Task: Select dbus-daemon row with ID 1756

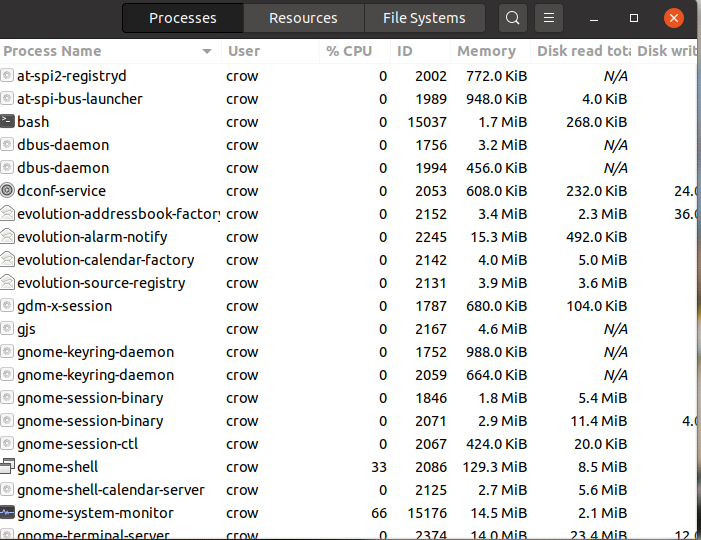Action: pos(349,145)
